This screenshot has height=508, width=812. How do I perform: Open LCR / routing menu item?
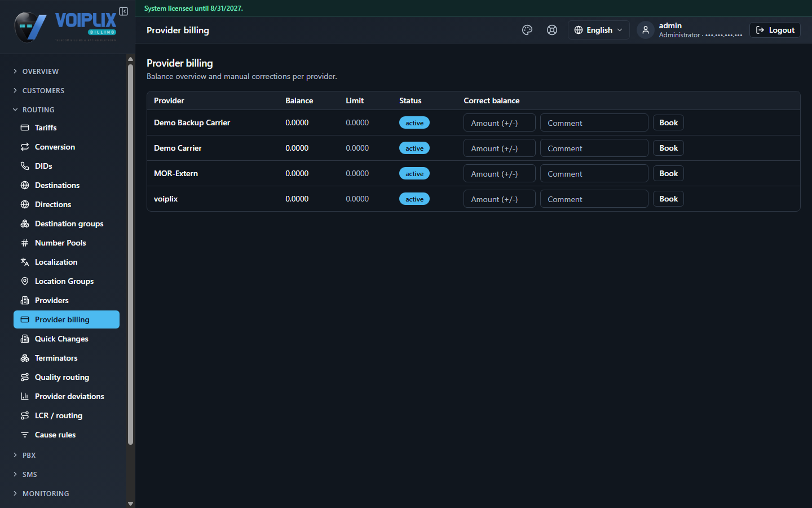tap(67, 415)
